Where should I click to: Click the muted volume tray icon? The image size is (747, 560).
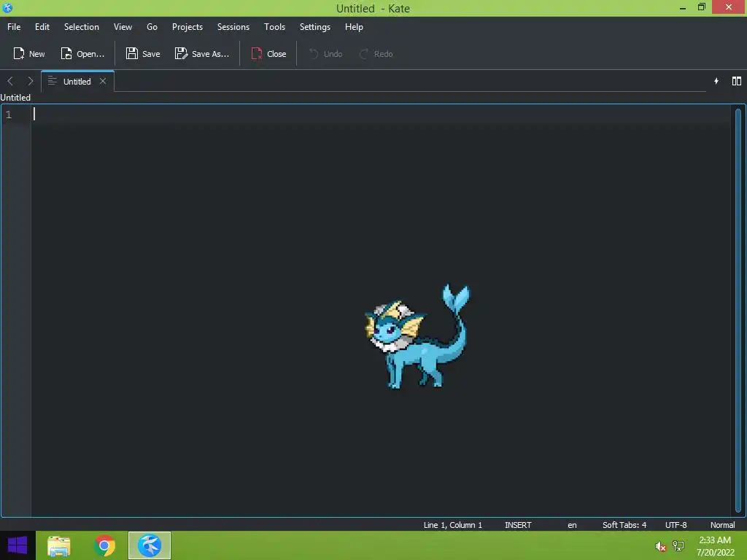coord(660,546)
